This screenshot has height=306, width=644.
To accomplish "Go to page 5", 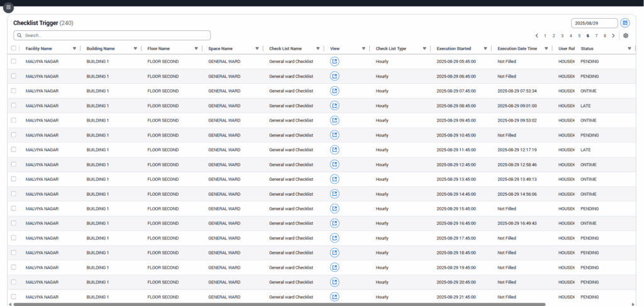I will pyautogui.click(x=579, y=36).
